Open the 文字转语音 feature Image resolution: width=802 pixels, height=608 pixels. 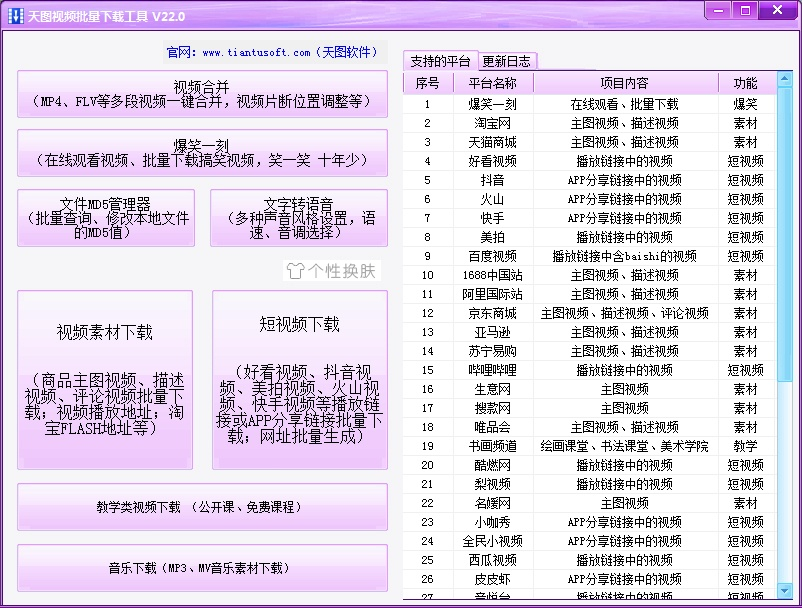pos(299,218)
